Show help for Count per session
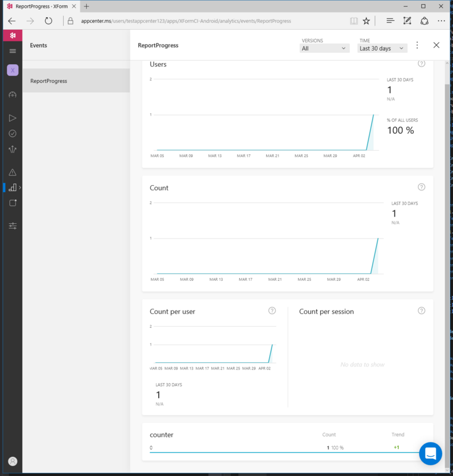The height and width of the screenshot is (476, 453). coord(421,311)
